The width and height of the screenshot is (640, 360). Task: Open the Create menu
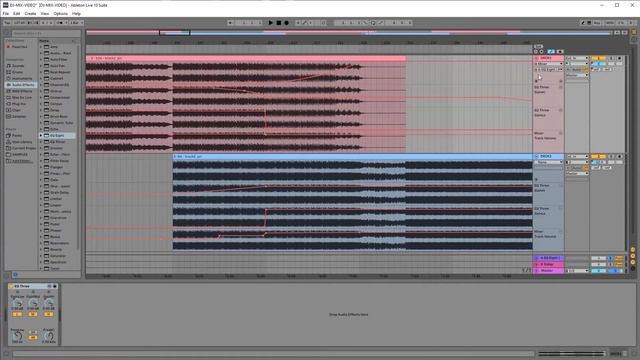point(30,13)
